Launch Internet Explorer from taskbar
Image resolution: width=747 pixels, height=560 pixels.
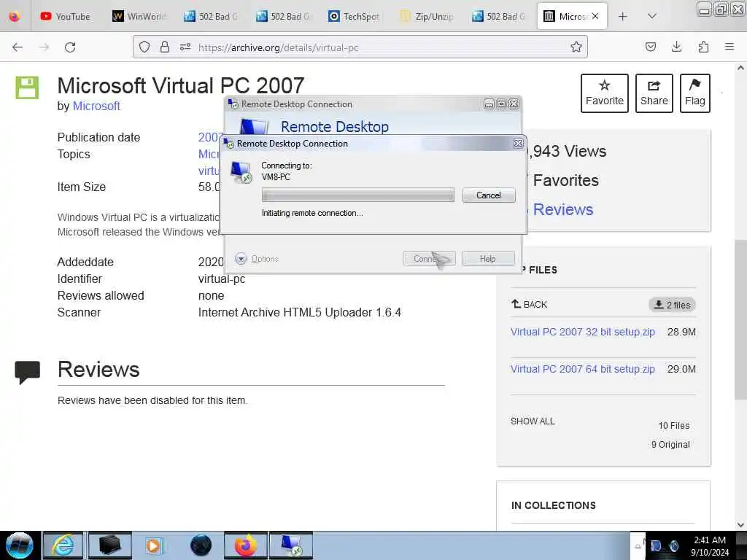63,545
